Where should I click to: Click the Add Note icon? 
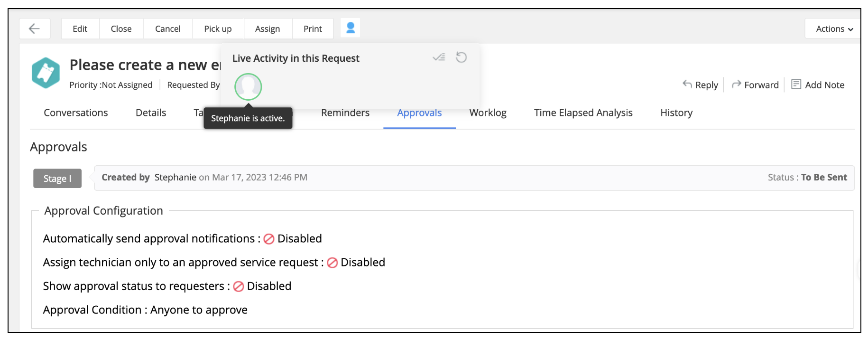(796, 85)
